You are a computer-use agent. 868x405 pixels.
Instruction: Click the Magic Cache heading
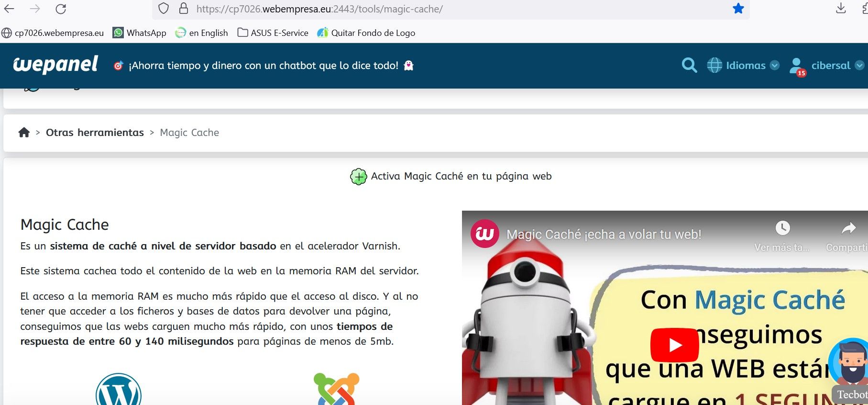(x=65, y=225)
